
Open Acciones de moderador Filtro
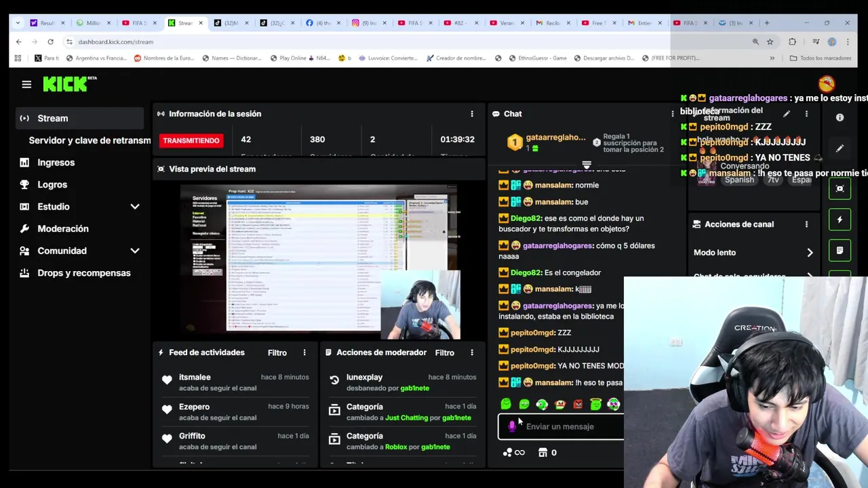[x=444, y=352]
